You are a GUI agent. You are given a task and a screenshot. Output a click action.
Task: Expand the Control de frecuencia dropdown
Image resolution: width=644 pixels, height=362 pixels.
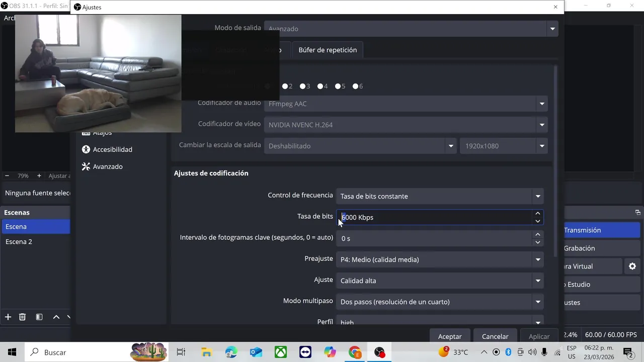(440, 196)
